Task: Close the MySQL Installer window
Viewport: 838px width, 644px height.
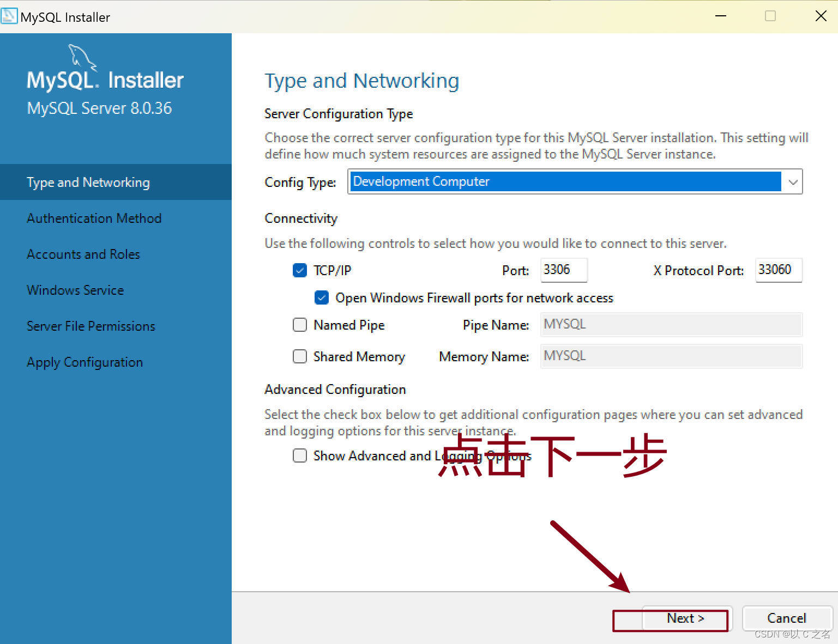Action: 821,16
